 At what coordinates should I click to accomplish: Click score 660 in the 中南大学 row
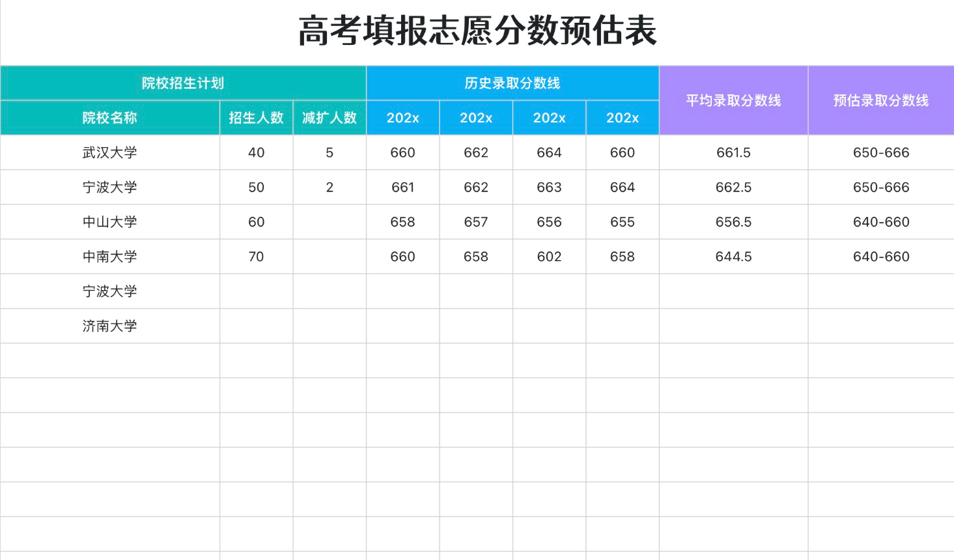pos(403,257)
